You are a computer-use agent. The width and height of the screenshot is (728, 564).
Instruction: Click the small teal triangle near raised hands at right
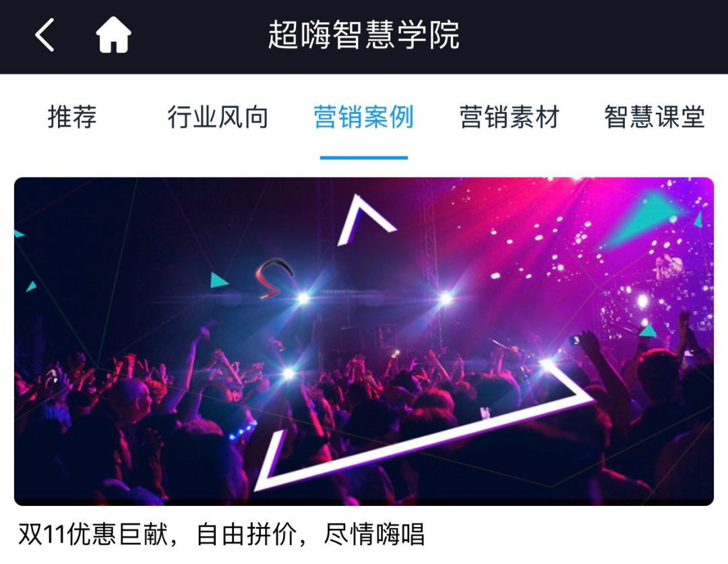click(648, 331)
